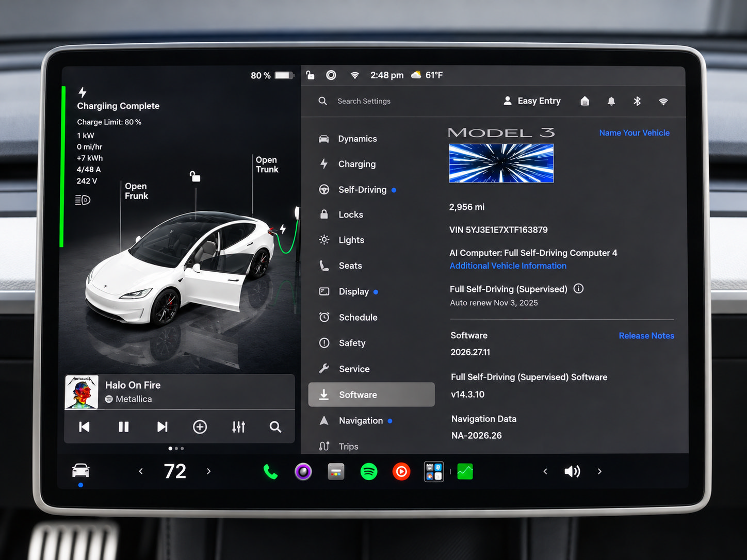Open notifications bell icon
This screenshot has height=560, width=747.
(611, 101)
